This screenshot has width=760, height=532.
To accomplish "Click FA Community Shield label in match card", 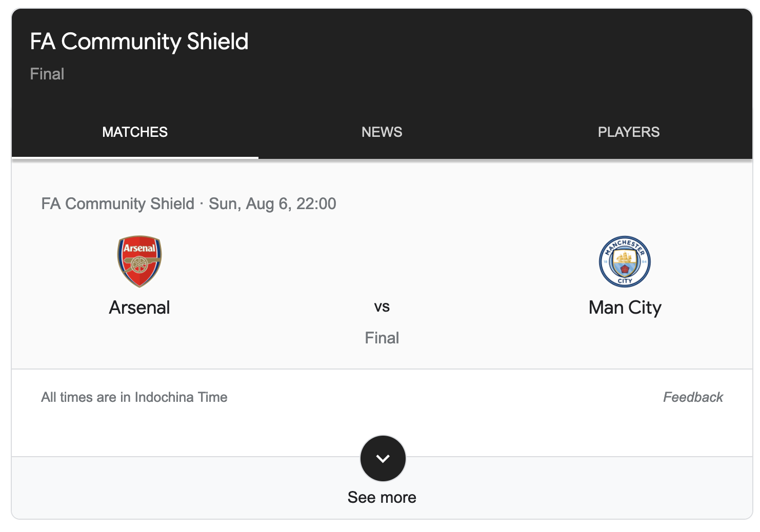I will (117, 204).
